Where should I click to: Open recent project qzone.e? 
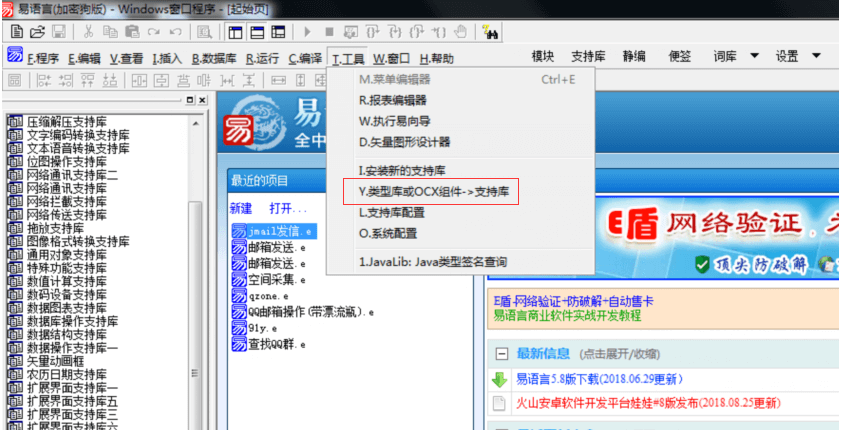pos(260,296)
